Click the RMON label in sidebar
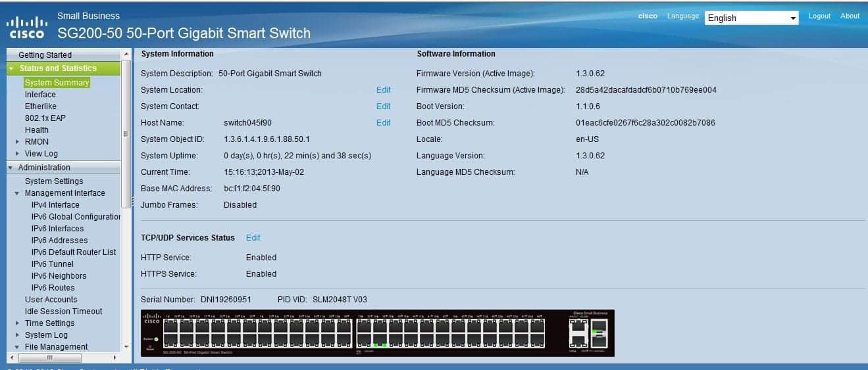 37,142
